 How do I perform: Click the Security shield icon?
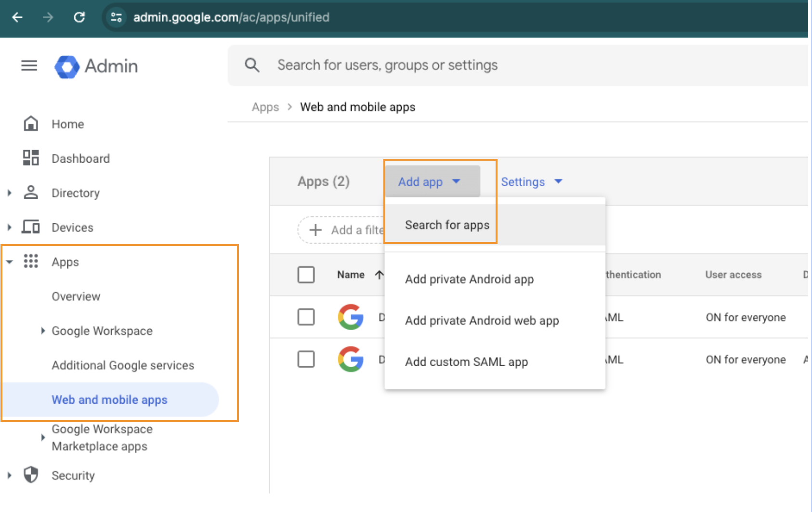pos(31,475)
